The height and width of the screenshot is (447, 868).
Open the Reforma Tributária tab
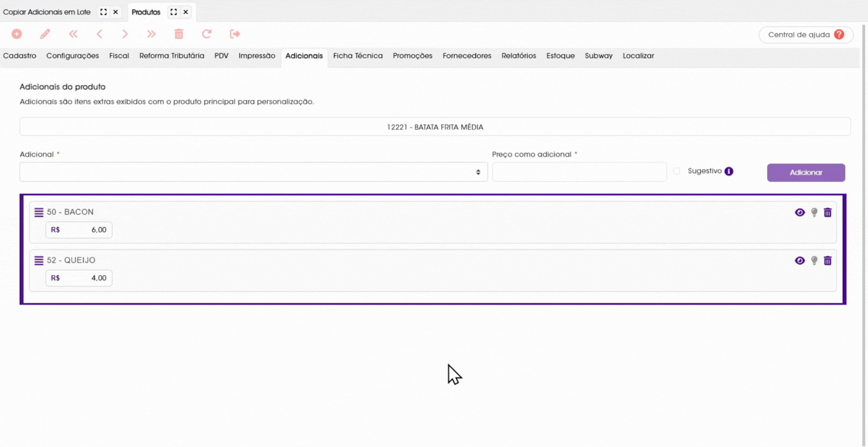(x=171, y=56)
